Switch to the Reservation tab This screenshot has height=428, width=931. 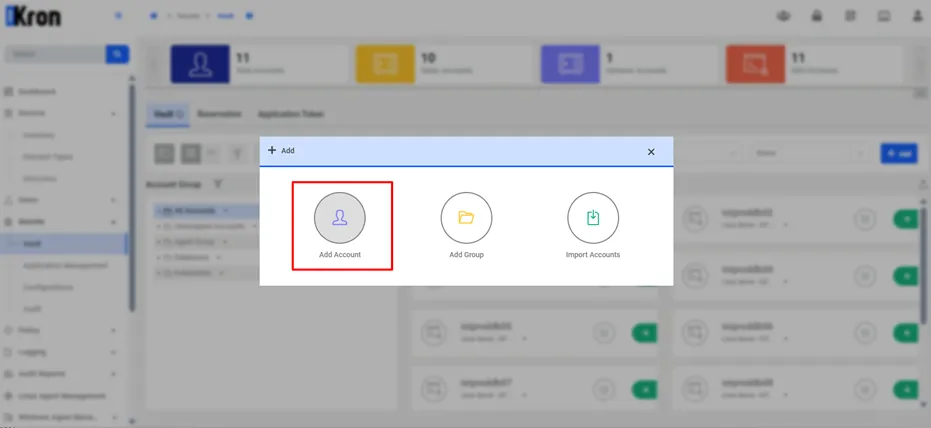click(x=219, y=114)
